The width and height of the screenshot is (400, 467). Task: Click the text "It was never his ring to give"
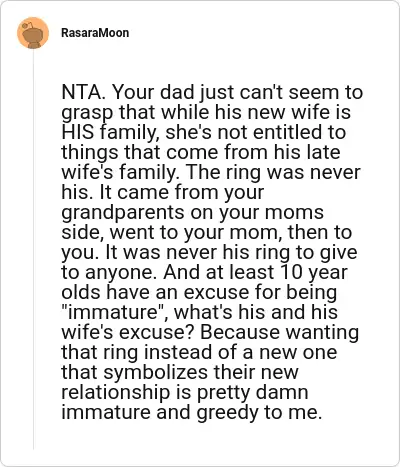231,252
